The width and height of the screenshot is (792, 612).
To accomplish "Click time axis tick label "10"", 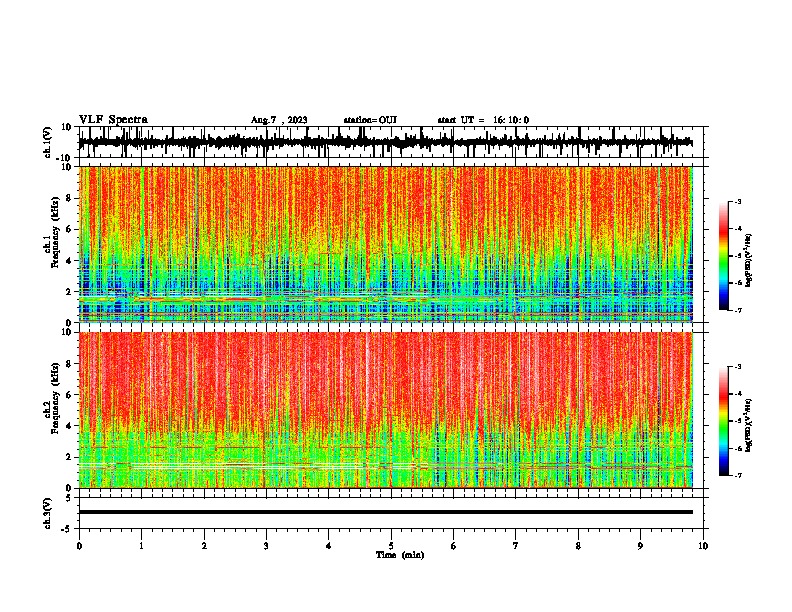I will [703, 546].
